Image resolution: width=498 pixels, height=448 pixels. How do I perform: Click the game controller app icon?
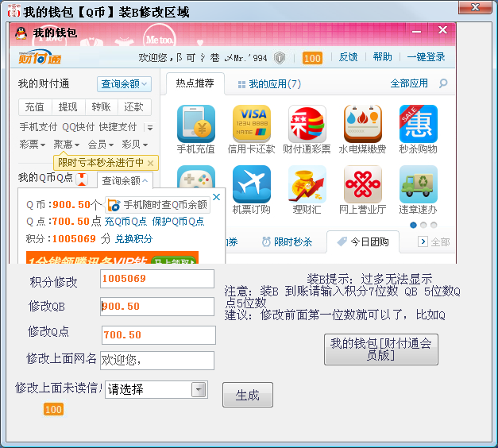[196, 176]
